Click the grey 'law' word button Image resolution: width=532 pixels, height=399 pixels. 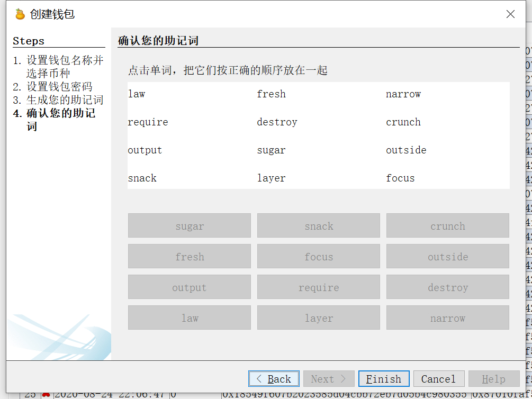pyautogui.click(x=190, y=318)
